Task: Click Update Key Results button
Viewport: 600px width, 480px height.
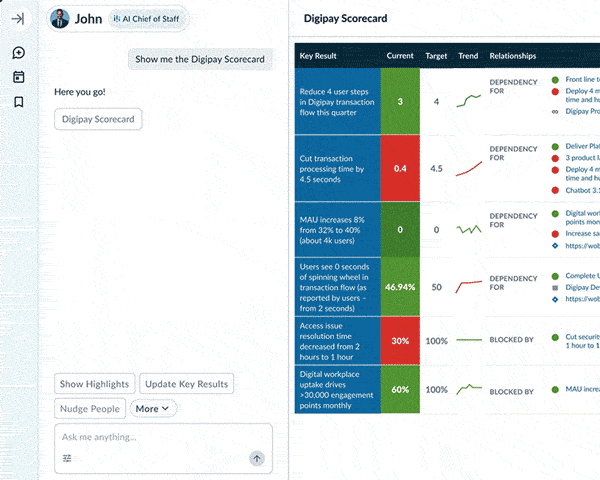Action: (186, 384)
